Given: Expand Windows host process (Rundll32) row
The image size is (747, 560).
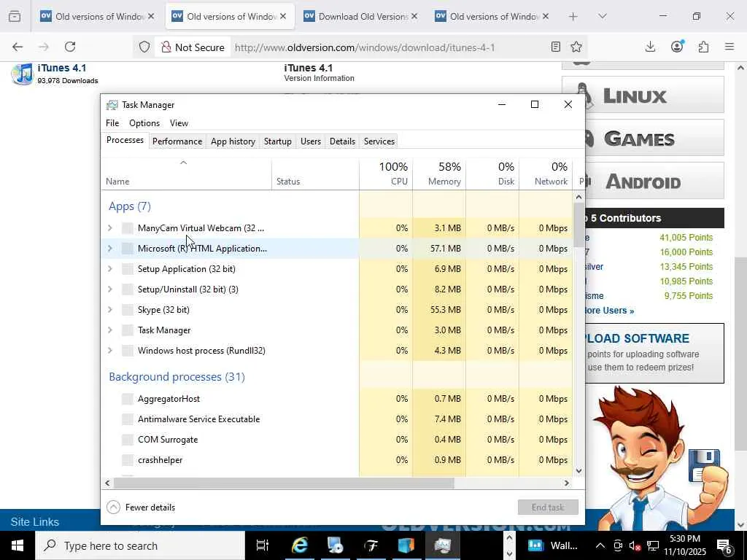Looking at the screenshot, I should [110, 351].
